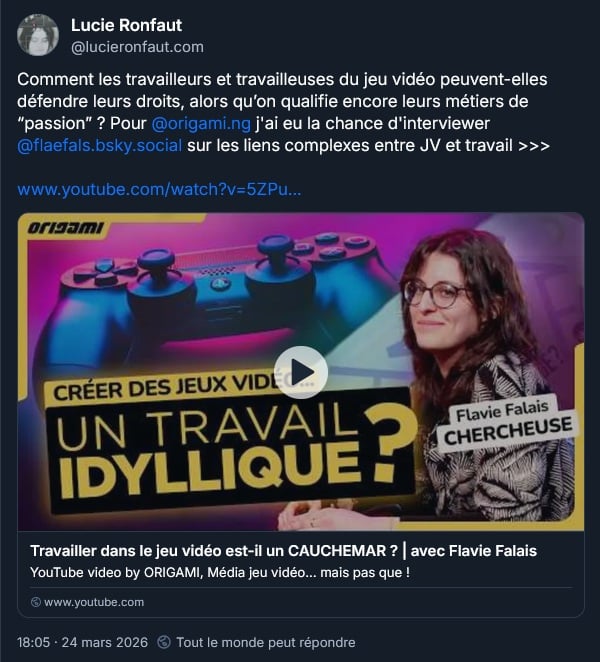Viewport: 600px width, 662px height.
Task: Click the reply settings icon
Action: click(x=164, y=643)
